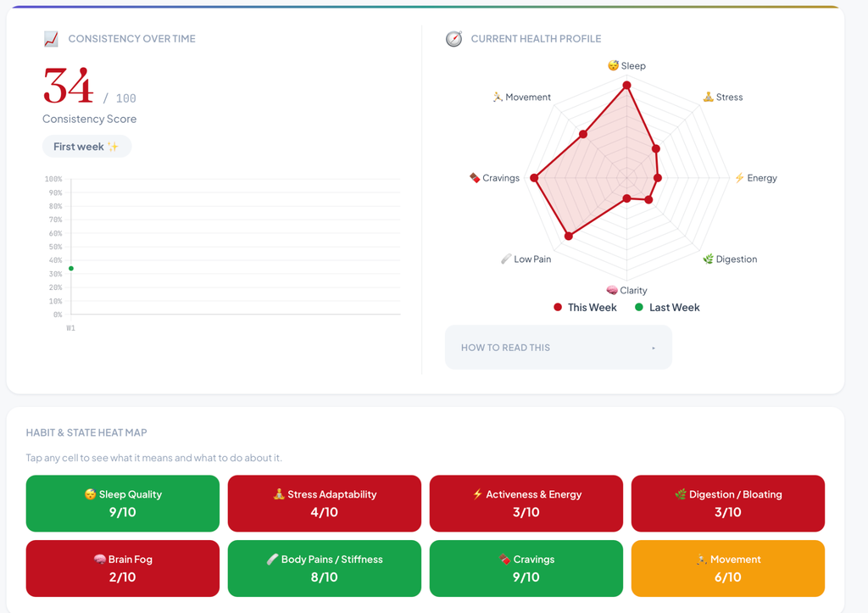Click the Digestion data point on radar chart

(648, 200)
